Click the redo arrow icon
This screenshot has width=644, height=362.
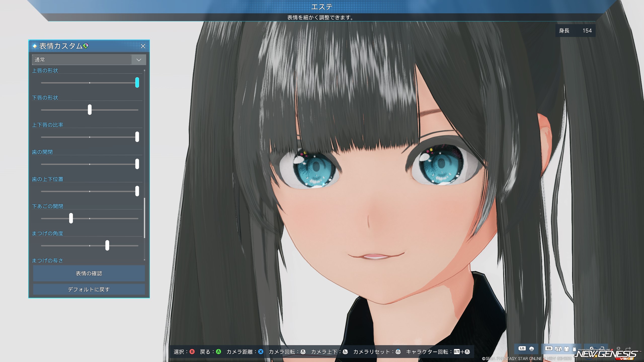(x=628, y=348)
